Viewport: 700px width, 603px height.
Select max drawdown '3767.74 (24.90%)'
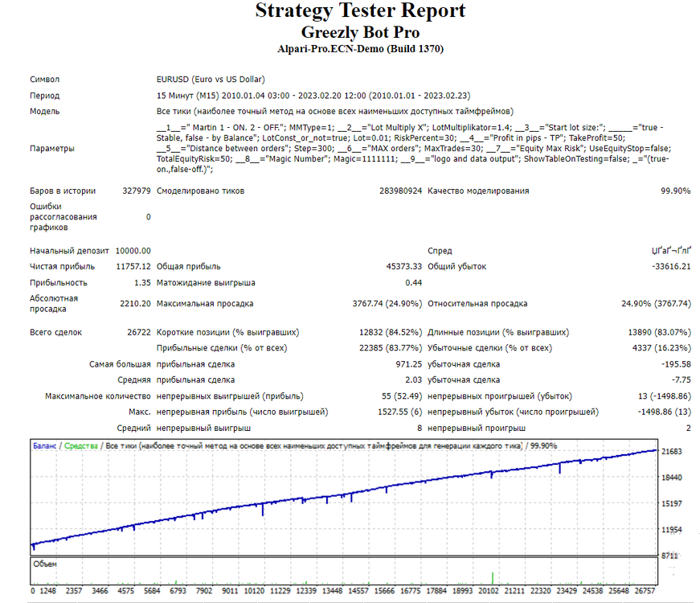pos(387,303)
